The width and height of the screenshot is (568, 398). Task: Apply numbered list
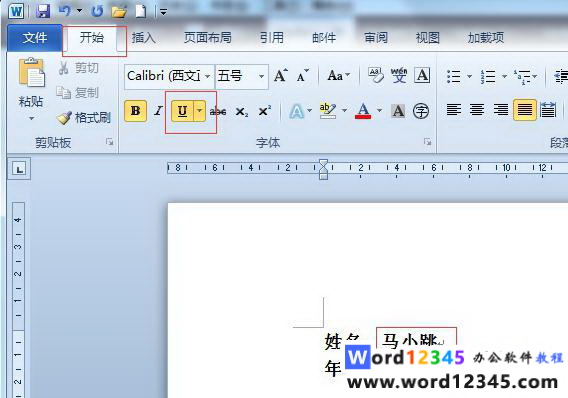click(488, 76)
